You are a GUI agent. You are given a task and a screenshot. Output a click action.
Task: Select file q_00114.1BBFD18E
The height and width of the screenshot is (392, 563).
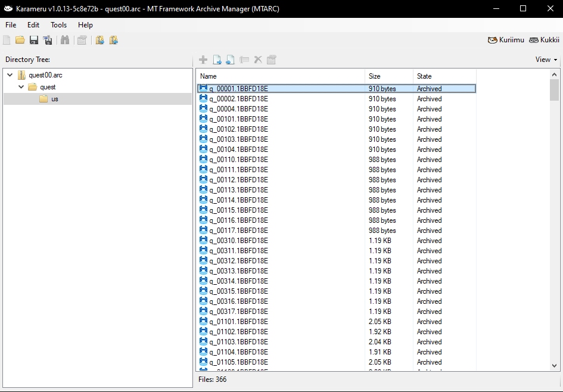pos(337,200)
